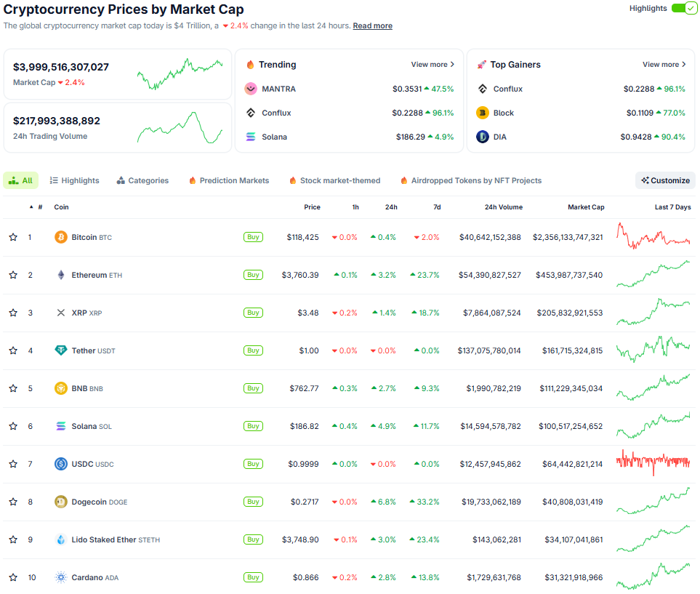Image resolution: width=700 pixels, height=594 pixels.
Task: Click the Ethereum diamond logo
Action: [61, 275]
